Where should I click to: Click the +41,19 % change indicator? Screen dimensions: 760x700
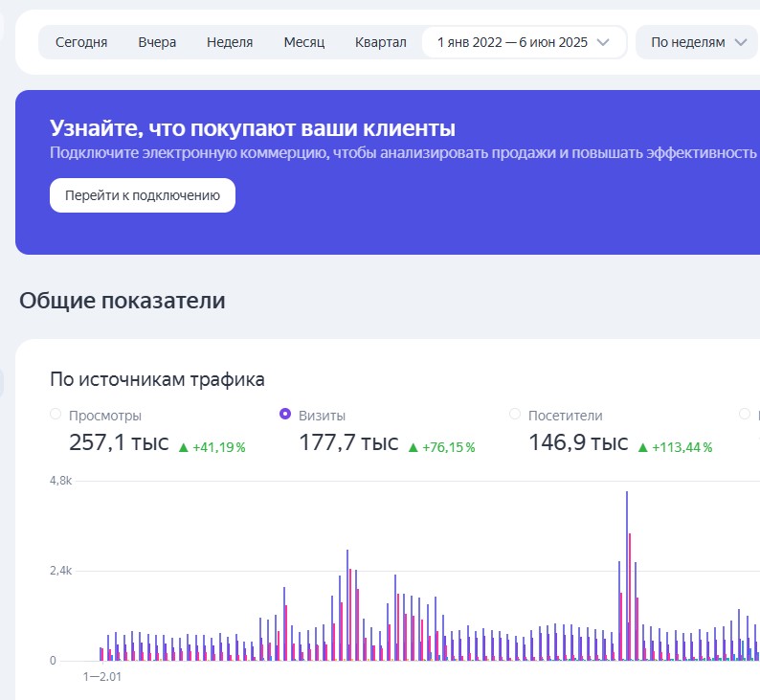pos(212,447)
